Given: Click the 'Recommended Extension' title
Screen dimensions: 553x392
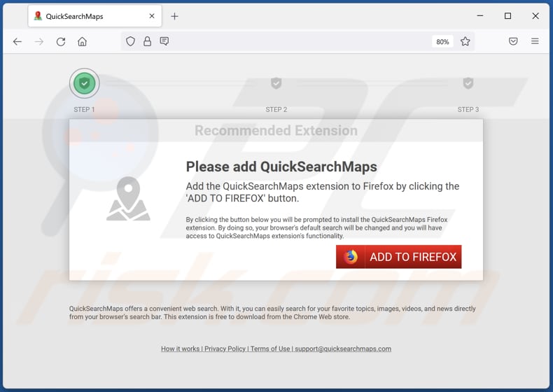Looking at the screenshot, I should (x=276, y=130).
